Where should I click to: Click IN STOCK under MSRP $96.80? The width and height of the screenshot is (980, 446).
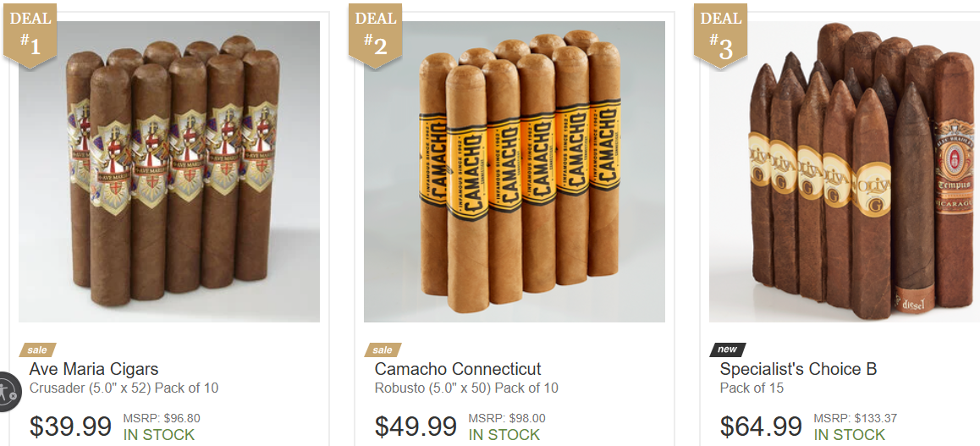(159, 435)
